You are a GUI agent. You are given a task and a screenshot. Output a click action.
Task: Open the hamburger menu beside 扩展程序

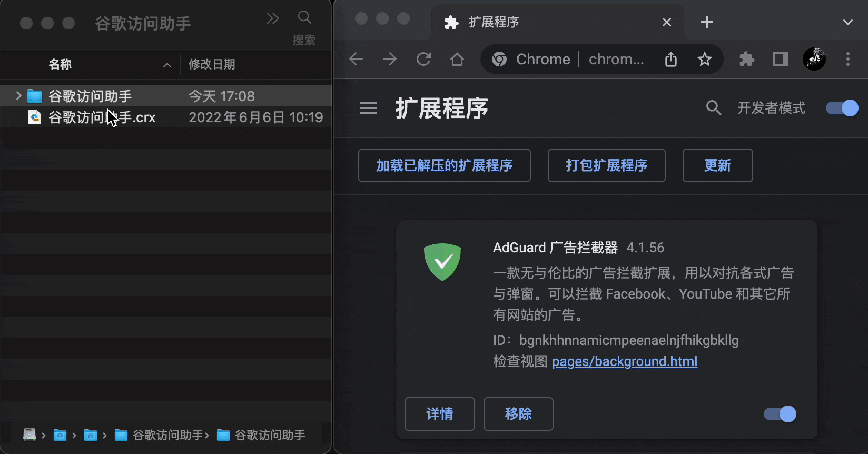click(369, 108)
